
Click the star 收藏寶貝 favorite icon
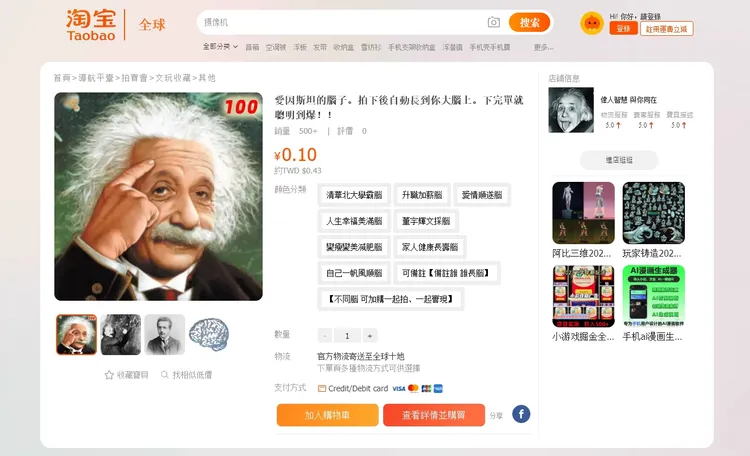[109, 375]
